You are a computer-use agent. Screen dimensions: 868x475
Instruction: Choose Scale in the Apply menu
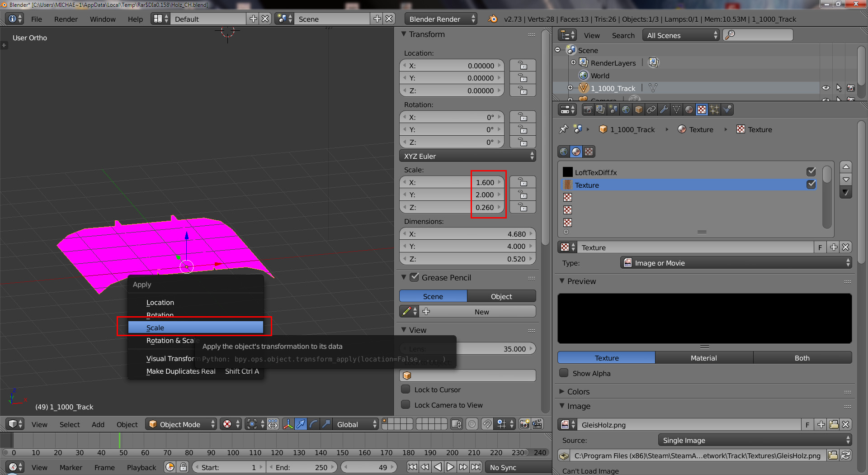(x=195, y=328)
